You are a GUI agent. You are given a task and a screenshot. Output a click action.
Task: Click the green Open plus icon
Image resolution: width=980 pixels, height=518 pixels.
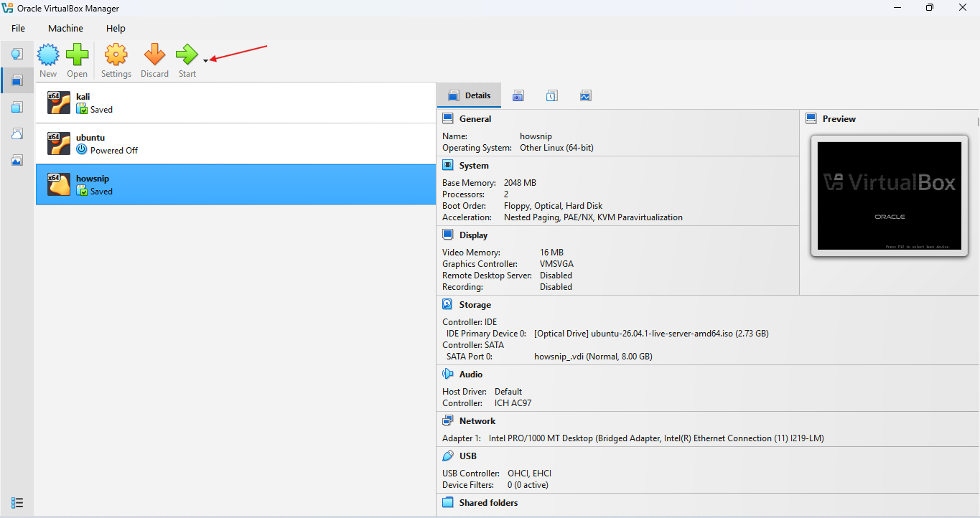[x=78, y=55]
